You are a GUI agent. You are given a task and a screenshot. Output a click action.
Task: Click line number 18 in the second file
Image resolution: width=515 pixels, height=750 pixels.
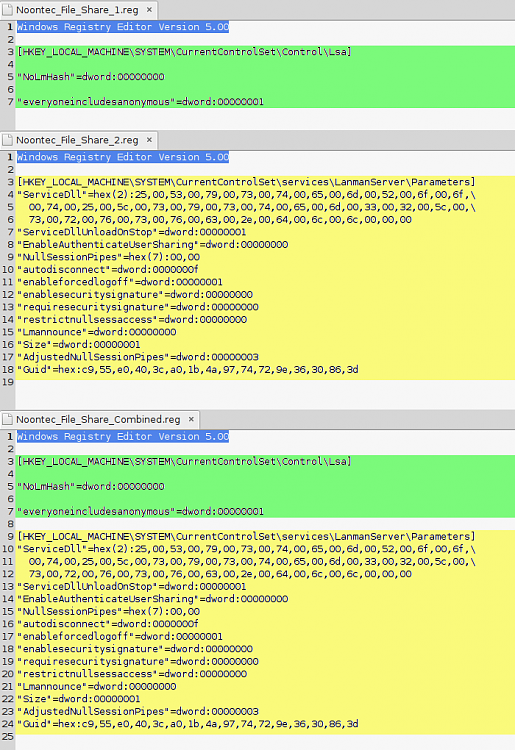[8, 369]
